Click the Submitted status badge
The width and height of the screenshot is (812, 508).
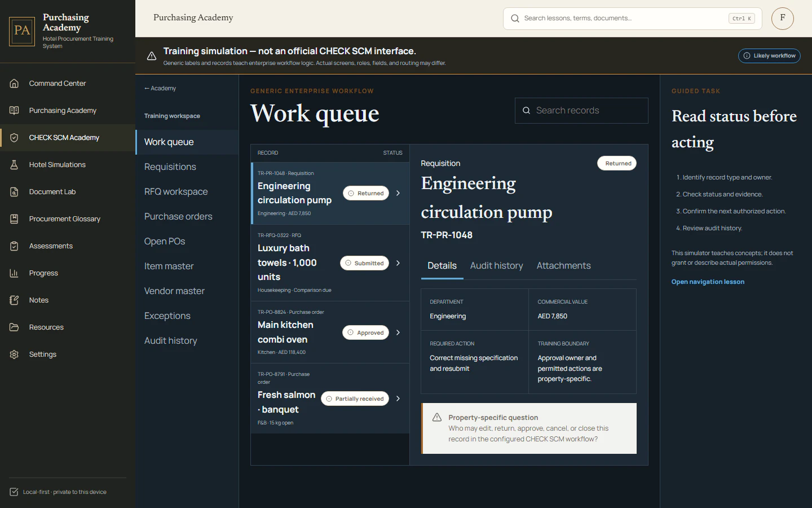coord(364,263)
